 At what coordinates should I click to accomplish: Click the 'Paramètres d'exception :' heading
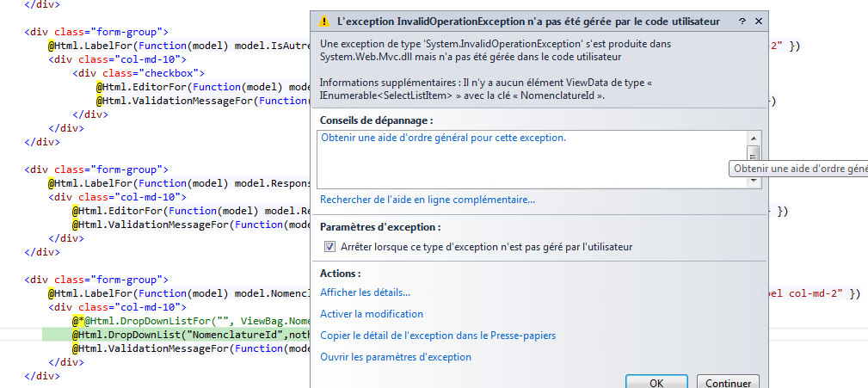380,227
